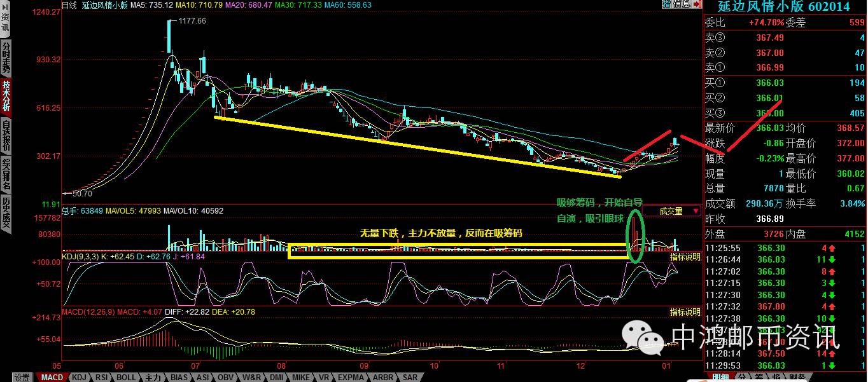Click the 买② price 366.01
The image size is (868, 382).
click(x=769, y=98)
